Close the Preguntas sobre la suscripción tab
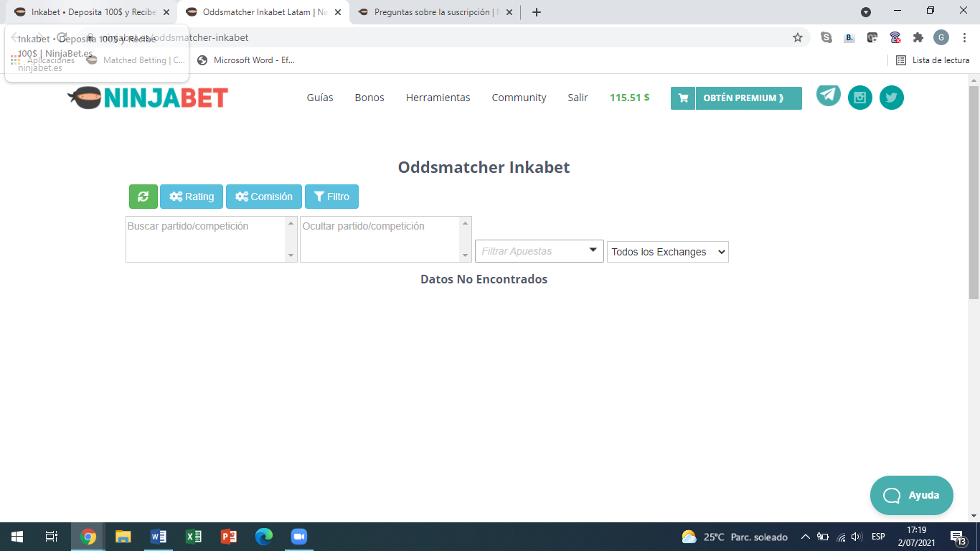 [x=509, y=12]
